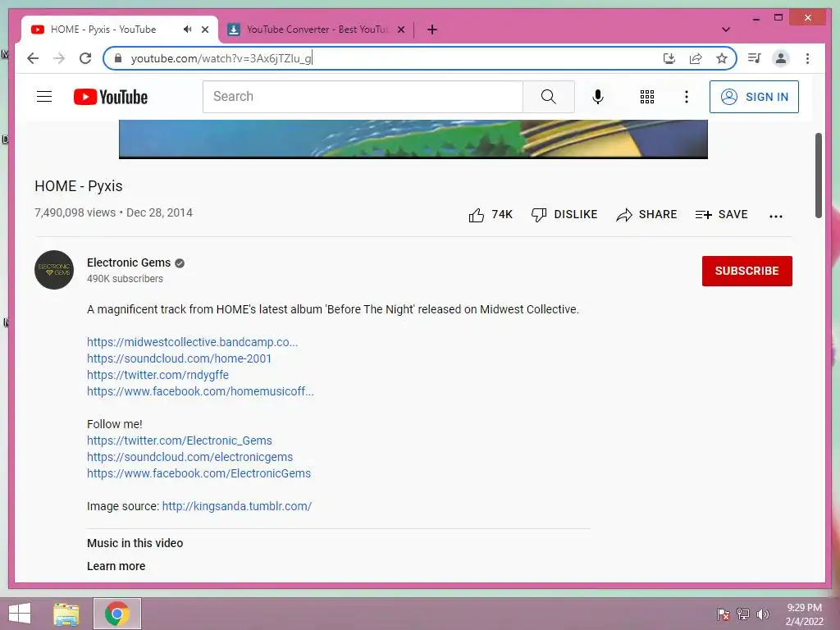Click the video title HOME - Pyxis
Image resolution: width=840 pixels, height=630 pixels.
click(79, 186)
